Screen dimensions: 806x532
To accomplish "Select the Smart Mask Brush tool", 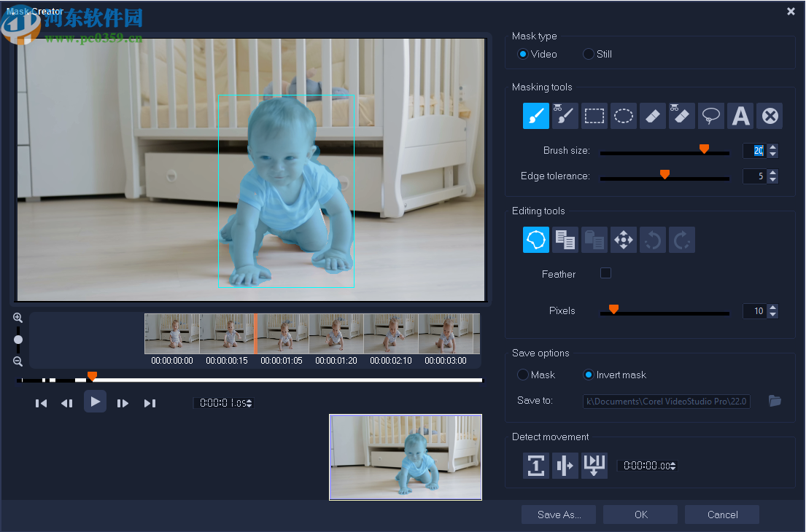I will (565, 116).
